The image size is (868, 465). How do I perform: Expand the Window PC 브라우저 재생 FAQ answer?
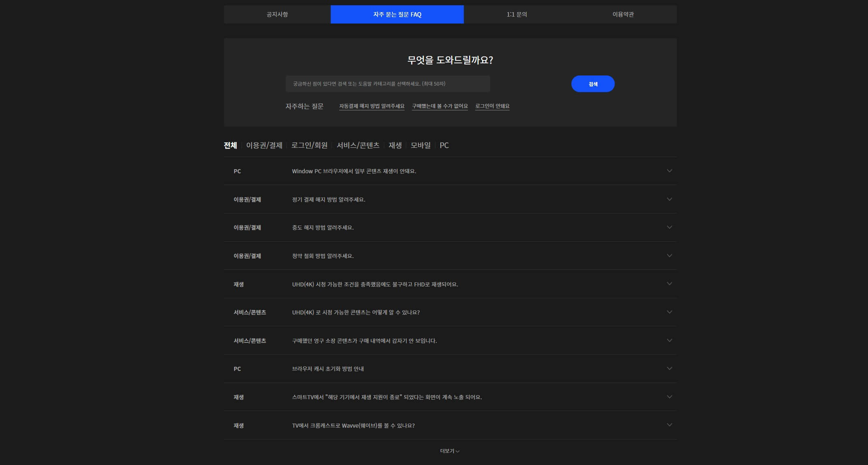tap(450, 171)
